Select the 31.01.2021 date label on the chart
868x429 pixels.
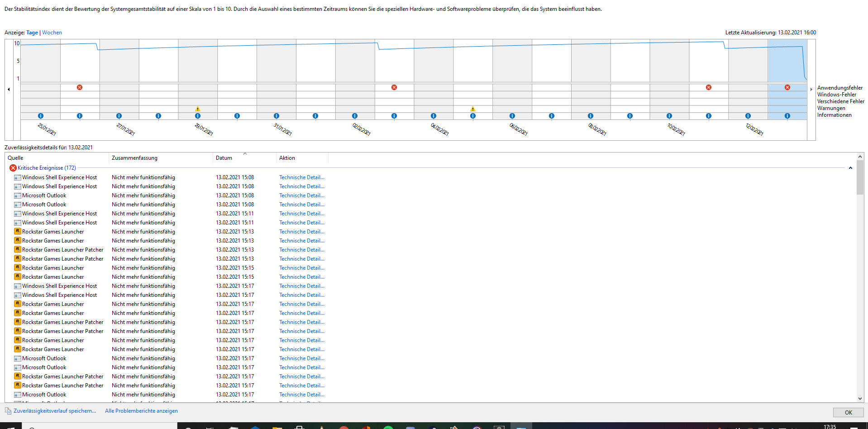pyautogui.click(x=283, y=129)
